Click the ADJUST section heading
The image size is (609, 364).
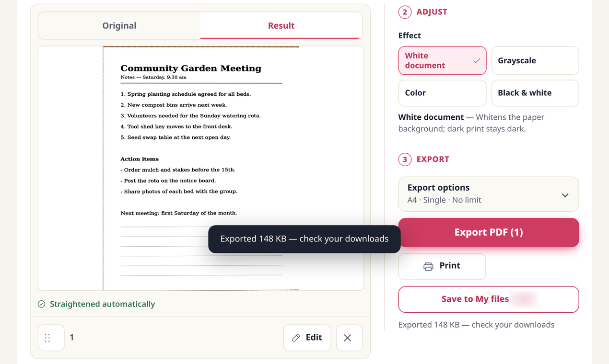432,12
